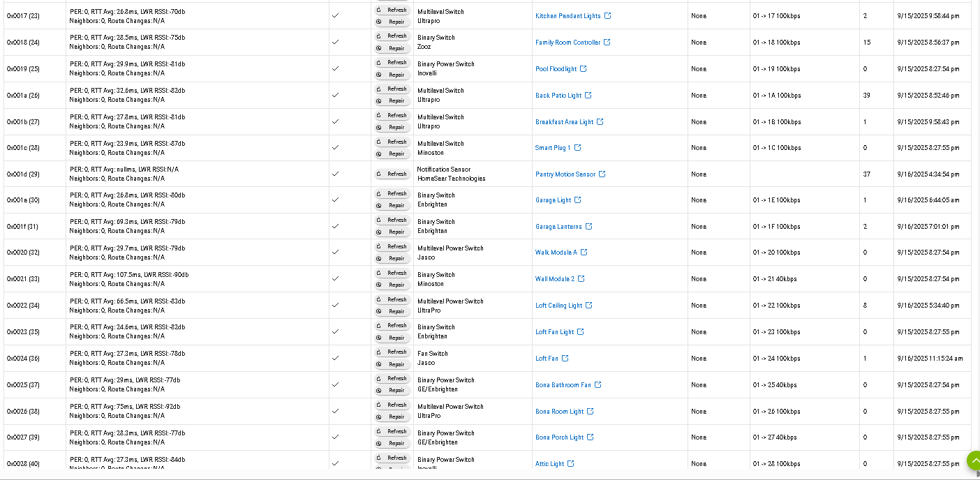Open external link icon next to Loft Fan

pos(565,359)
